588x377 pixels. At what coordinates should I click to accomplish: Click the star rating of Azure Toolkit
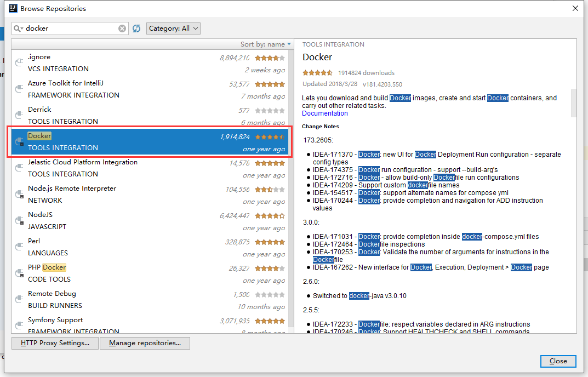pos(270,84)
